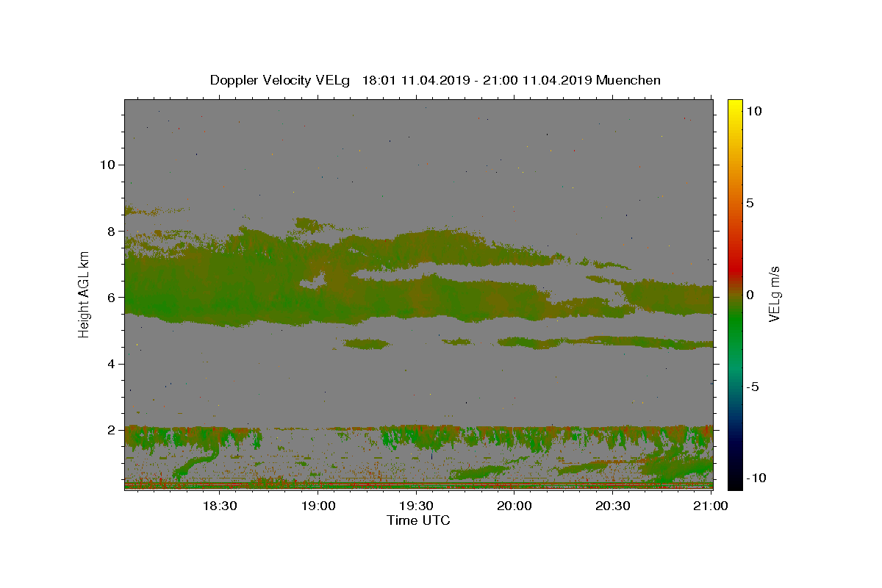Click the height tick label 6
The image size is (882, 588).
[110, 297]
